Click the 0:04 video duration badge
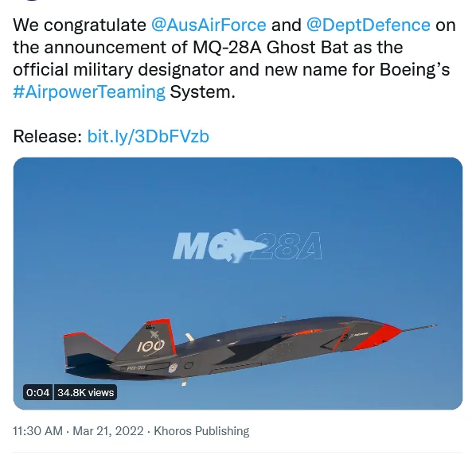476x455 pixels. tap(37, 392)
